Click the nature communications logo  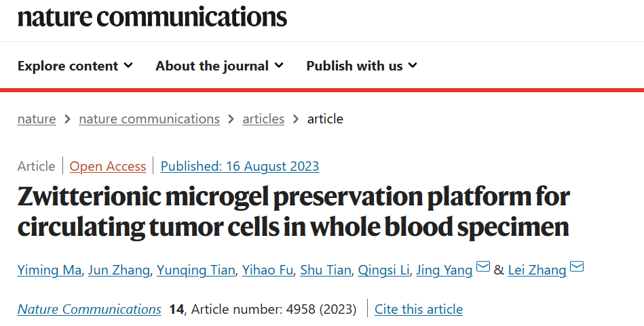pos(153,17)
